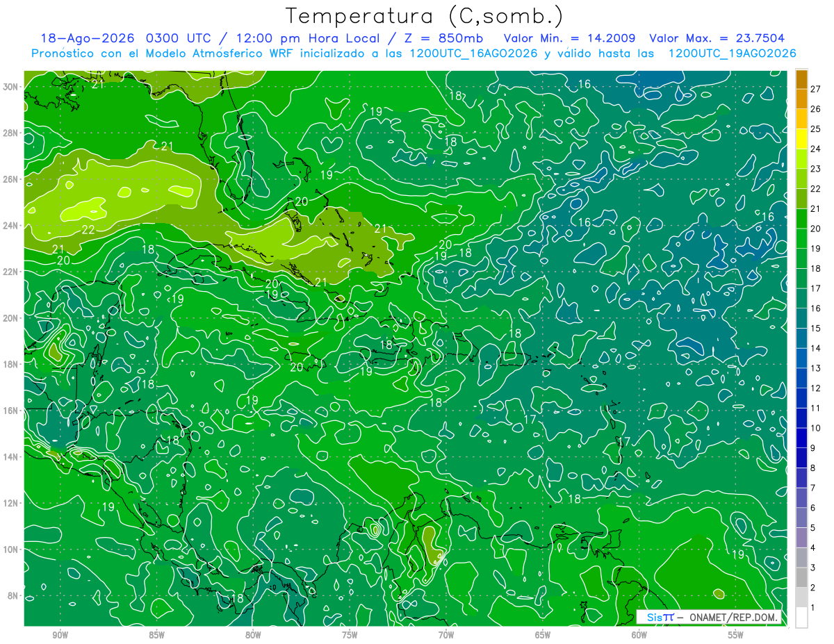Image resolution: width=834 pixels, height=644 pixels.
Task: Click the colorbar value label "15"
Action: (x=815, y=328)
